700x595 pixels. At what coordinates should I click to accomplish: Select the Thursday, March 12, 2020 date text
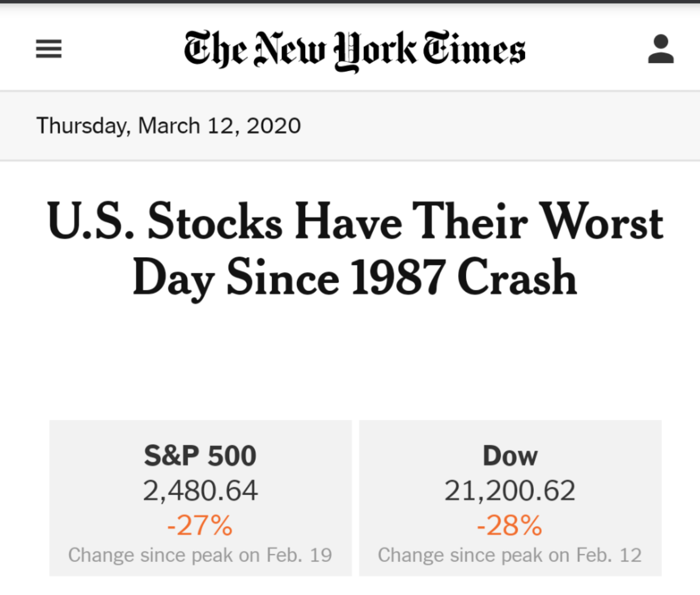pos(169,126)
